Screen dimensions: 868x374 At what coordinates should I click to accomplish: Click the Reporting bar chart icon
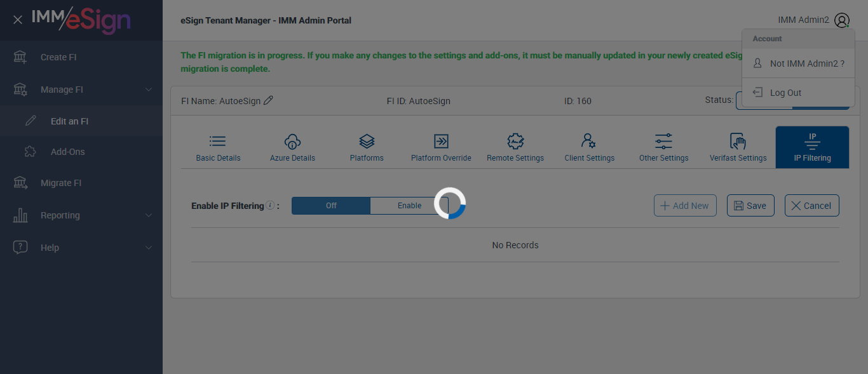(x=20, y=215)
